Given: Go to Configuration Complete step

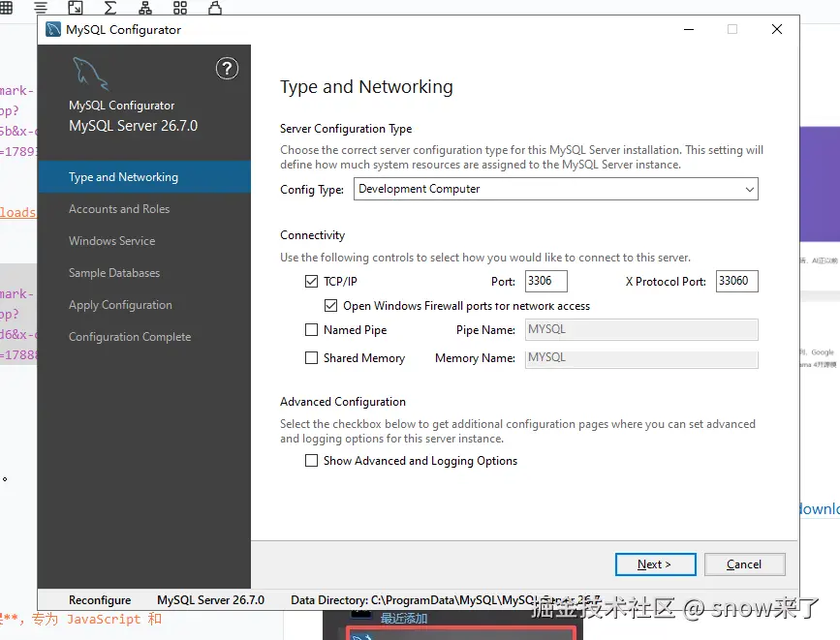Looking at the screenshot, I should pos(130,337).
